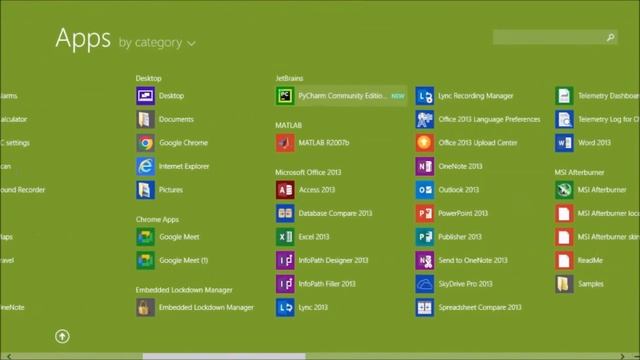Screen dimensions: 640x360
Task: Open SkyDrive Pro 2013 icon
Action: click(x=424, y=284)
